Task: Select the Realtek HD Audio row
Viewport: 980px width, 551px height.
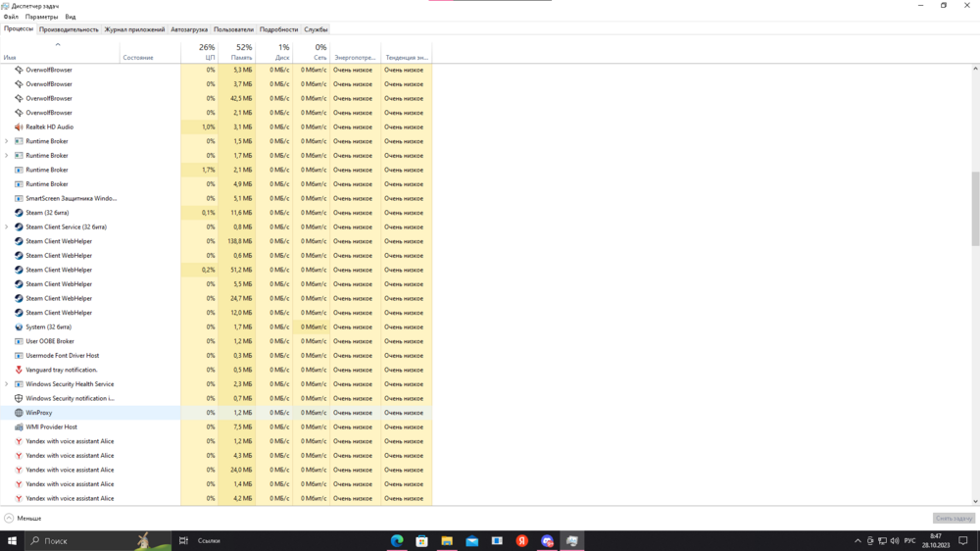Action: coord(216,126)
